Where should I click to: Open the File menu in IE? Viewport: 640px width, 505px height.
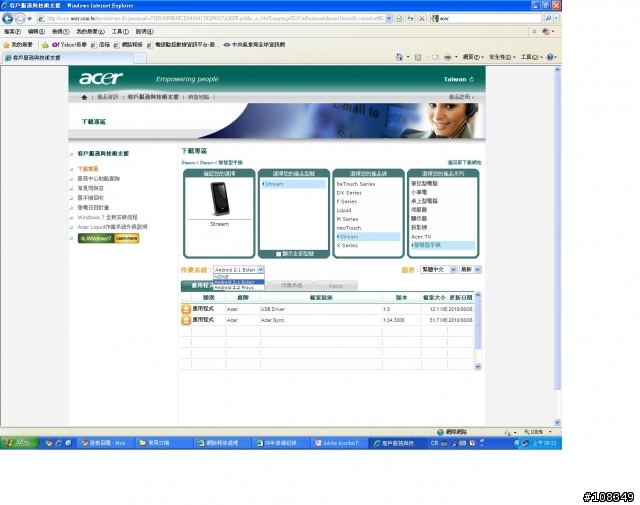(x=12, y=31)
